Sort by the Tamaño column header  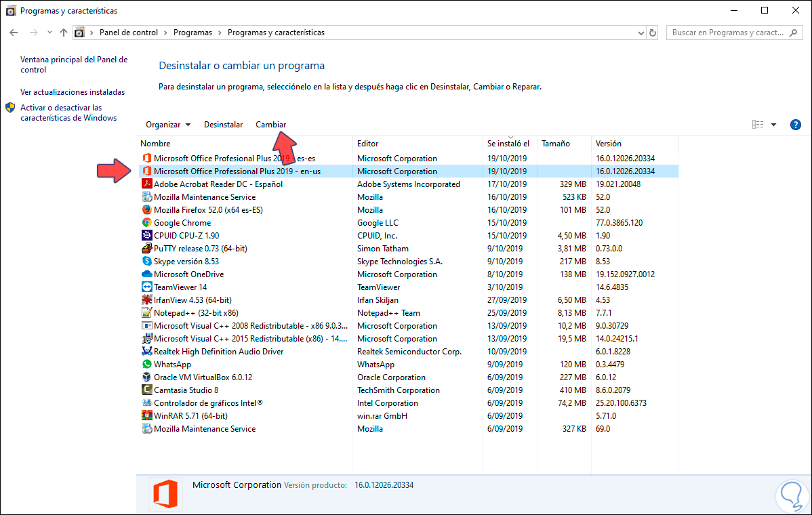click(556, 144)
